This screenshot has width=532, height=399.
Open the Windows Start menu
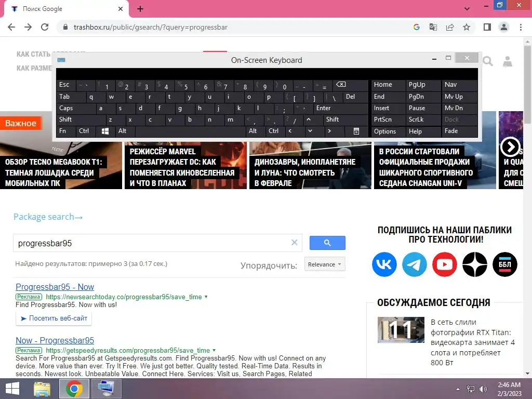pyautogui.click(x=12, y=389)
